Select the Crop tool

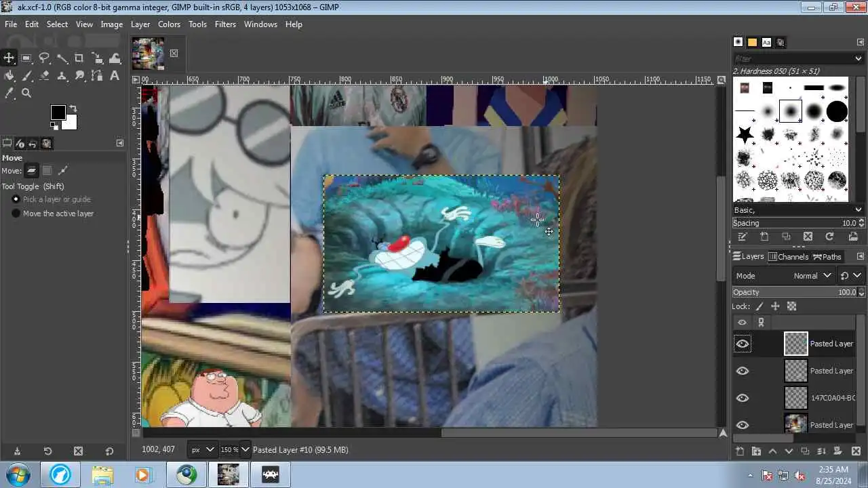79,58
